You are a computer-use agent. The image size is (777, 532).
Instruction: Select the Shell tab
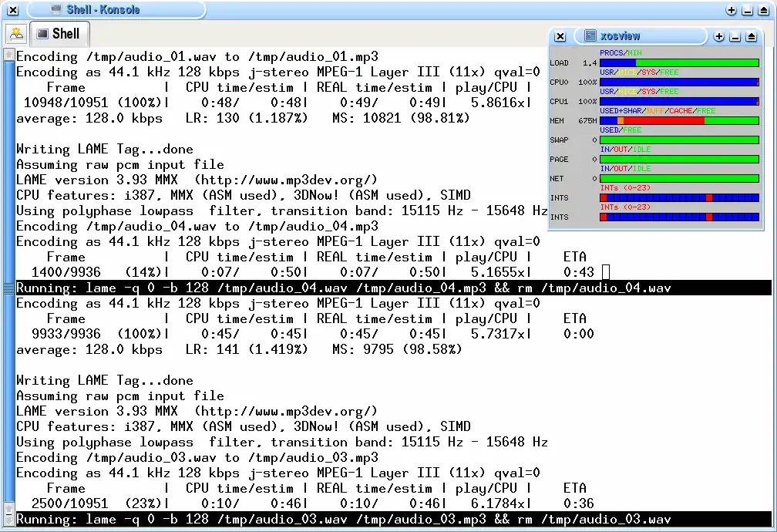(x=59, y=34)
